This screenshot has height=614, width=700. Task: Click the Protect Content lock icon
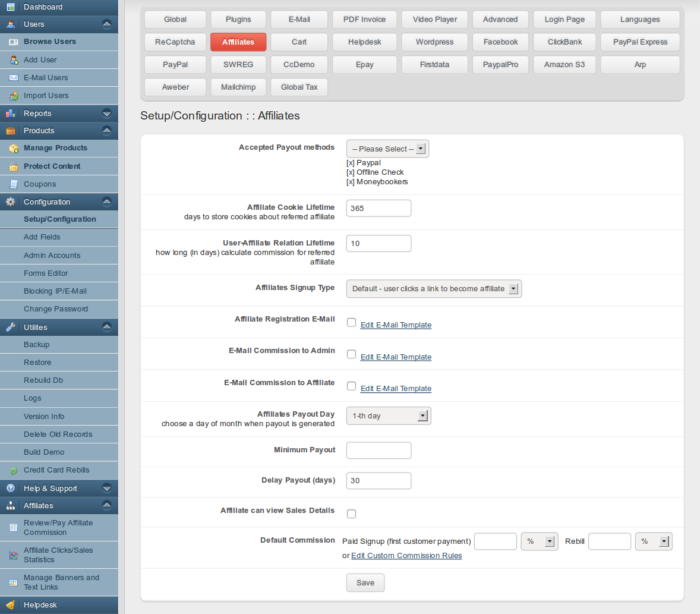[14, 166]
